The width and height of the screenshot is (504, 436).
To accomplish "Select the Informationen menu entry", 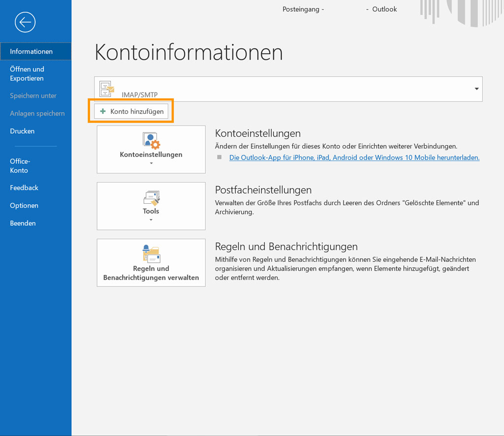I will click(35, 51).
